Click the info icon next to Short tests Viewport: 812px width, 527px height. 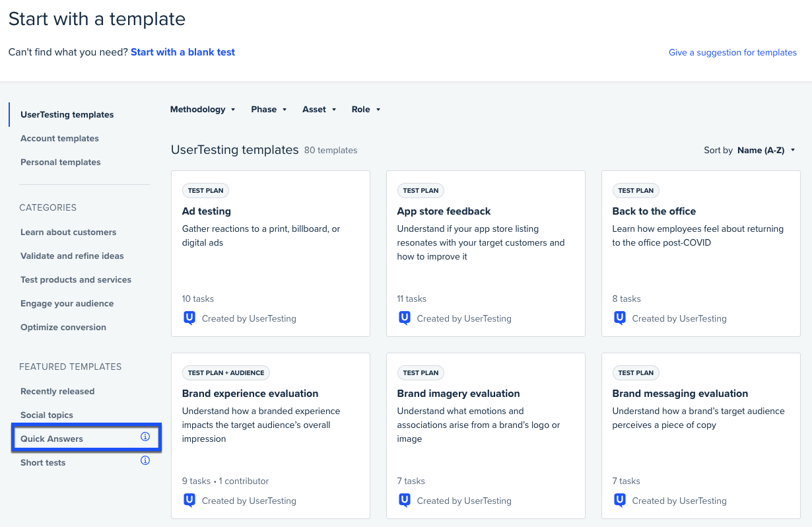[145, 461]
